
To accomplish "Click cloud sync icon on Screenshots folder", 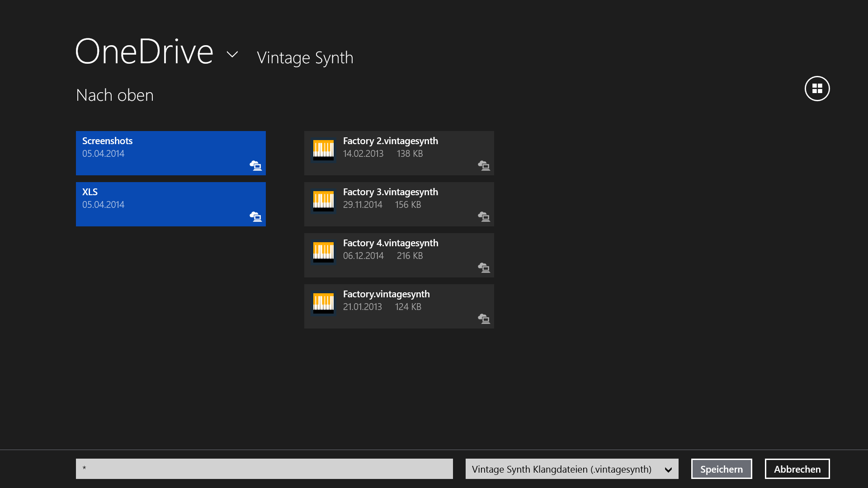I will coord(255,166).
